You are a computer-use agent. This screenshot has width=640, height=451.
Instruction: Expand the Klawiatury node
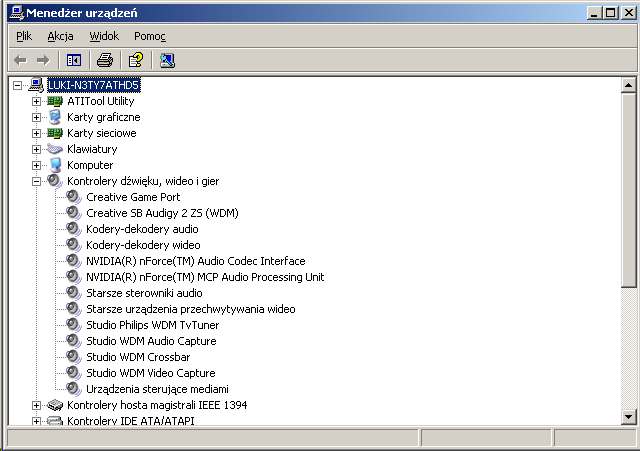pyautogui.click(x=36, y=149)
